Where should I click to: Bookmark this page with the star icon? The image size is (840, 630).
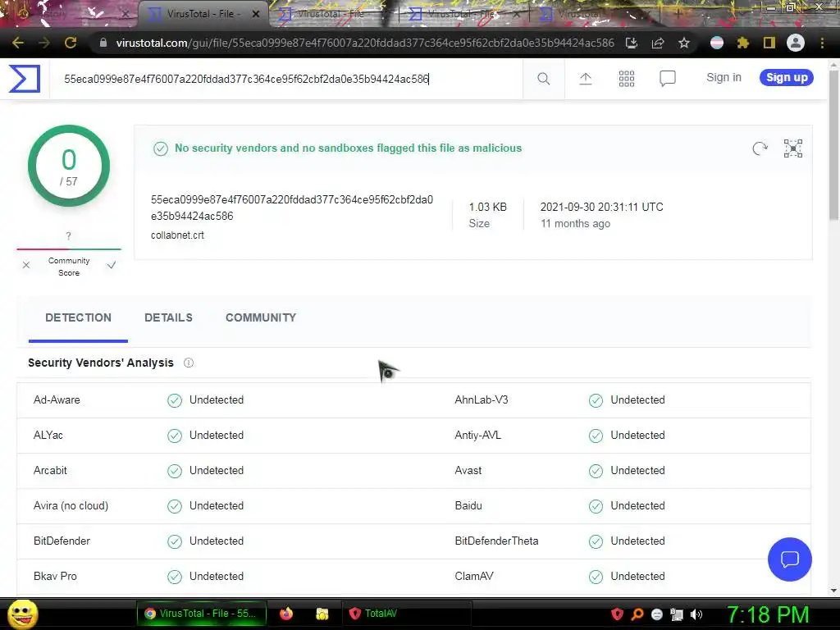683,43
